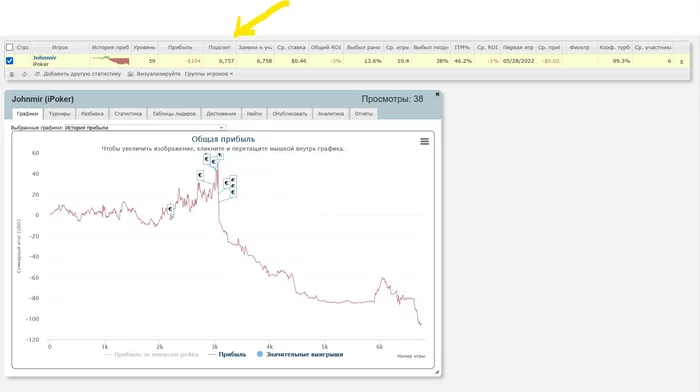This screenshot has height=392, width=700.
Task: Close the Johnmir (iPoker) panel
Action: (x=438, y=94)
